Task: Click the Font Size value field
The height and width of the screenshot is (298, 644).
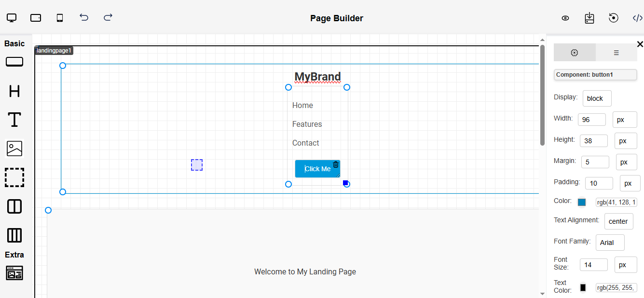Action: tap(594, 265)
